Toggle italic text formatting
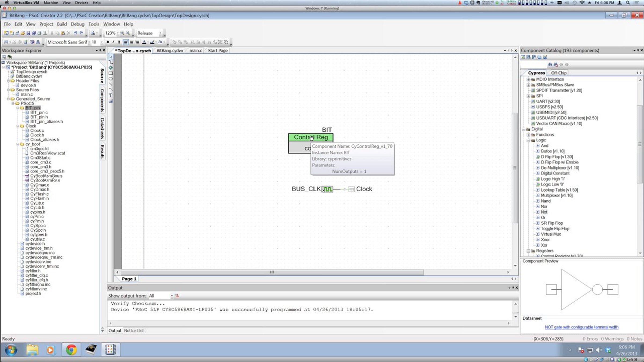644x362 pixels. pos(113,42)
